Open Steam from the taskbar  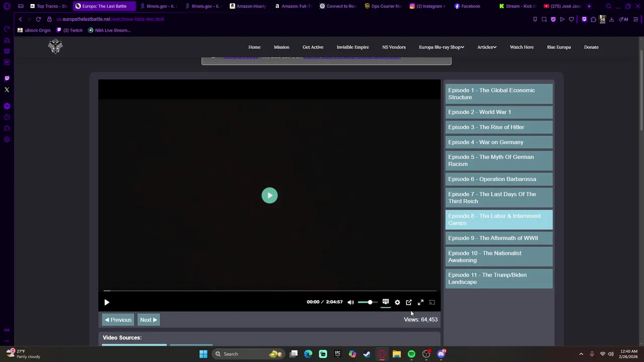[x=367, y=354]
